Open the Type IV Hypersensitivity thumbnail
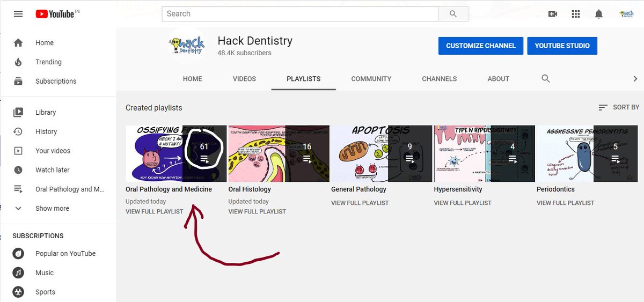The image size is (644, 302). point(485,153)
